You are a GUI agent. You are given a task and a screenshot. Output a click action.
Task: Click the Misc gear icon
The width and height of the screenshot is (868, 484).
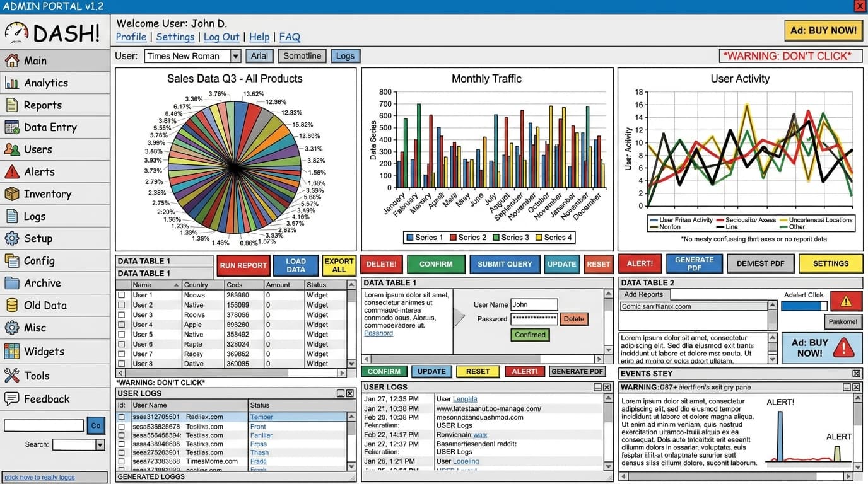11,328
